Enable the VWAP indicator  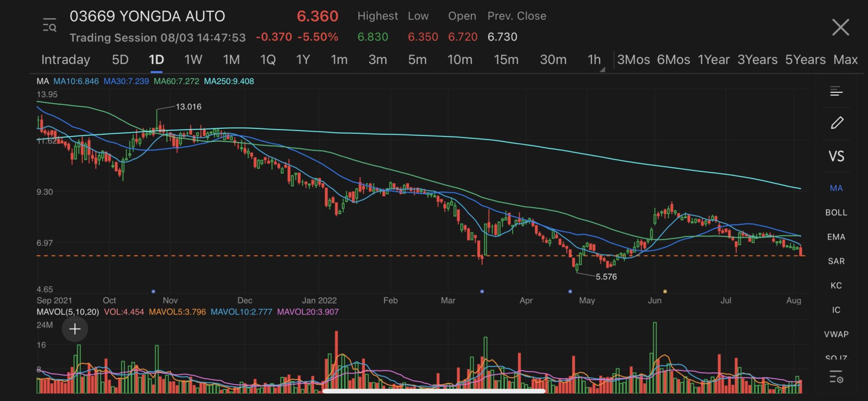tap(836, 334)
